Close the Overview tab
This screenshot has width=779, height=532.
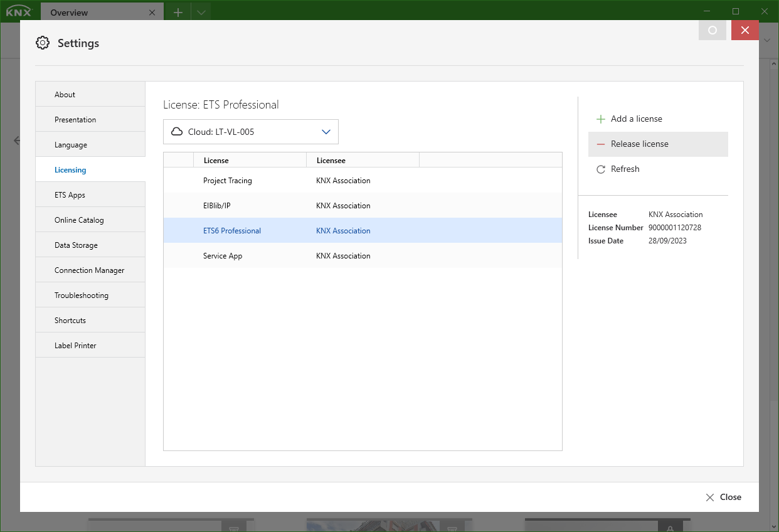[x=152, y=13]
